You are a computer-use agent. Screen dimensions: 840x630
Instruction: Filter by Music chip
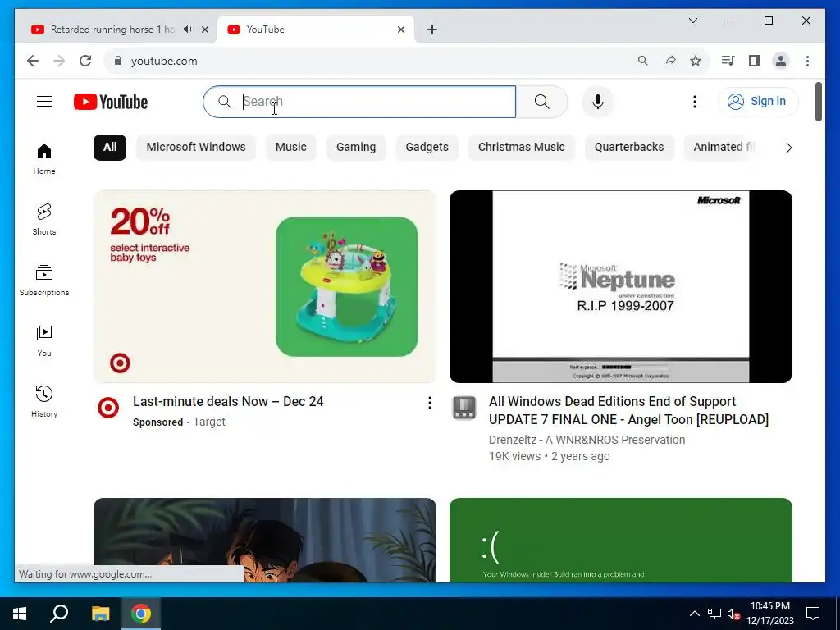(x=291, y=148)
